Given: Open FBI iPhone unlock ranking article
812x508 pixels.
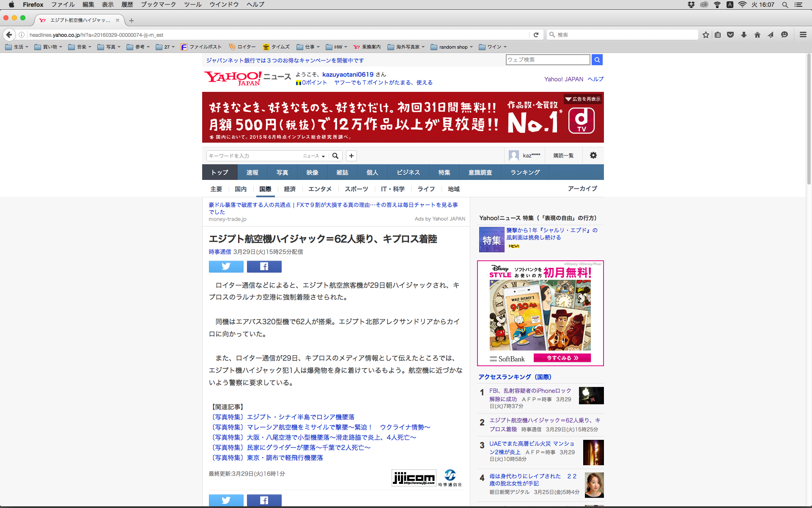Looking at the screenshot, I should pos(530,391).
